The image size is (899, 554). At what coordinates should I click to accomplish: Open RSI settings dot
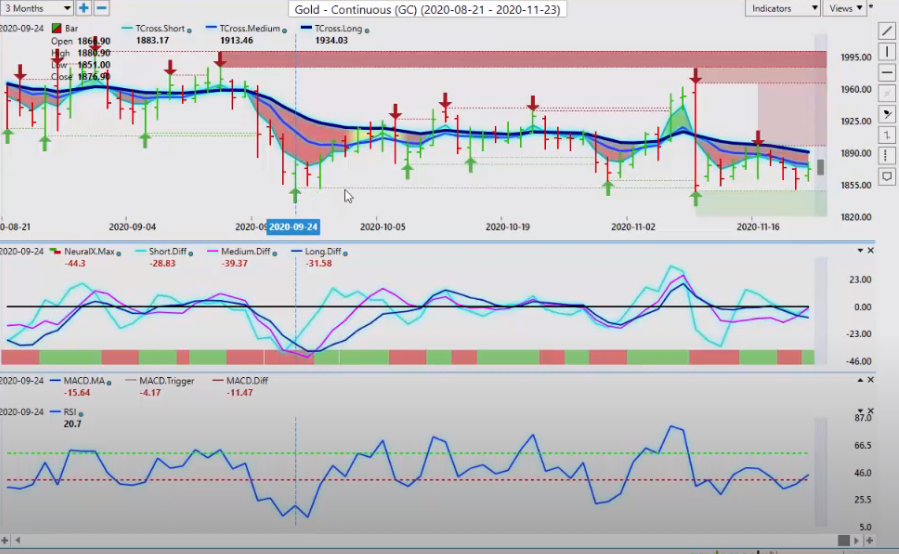pyautogui.click(x=81, y=413)
